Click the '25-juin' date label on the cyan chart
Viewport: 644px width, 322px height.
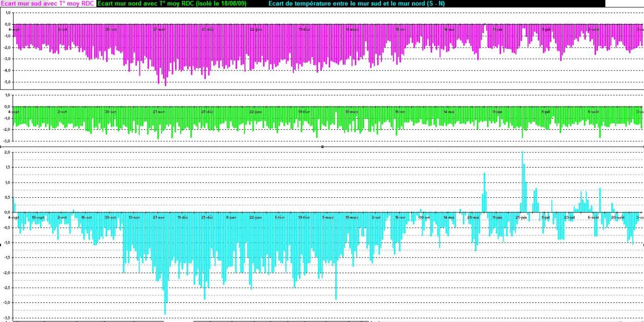[x=521, y=217]
